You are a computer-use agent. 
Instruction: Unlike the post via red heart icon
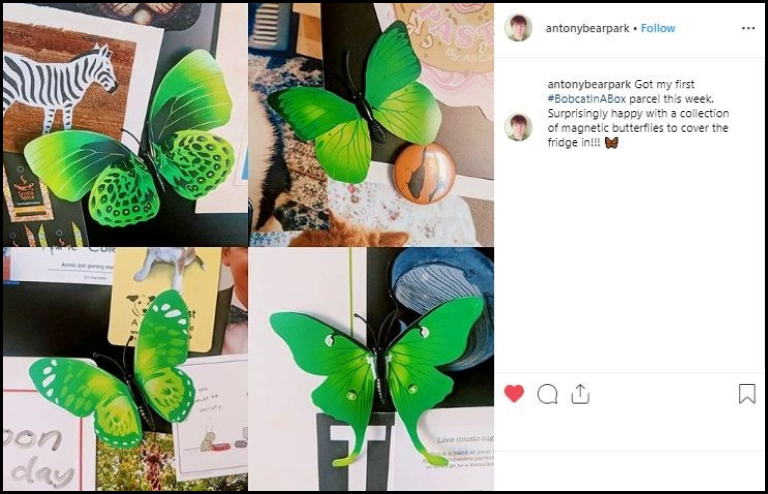514,394
